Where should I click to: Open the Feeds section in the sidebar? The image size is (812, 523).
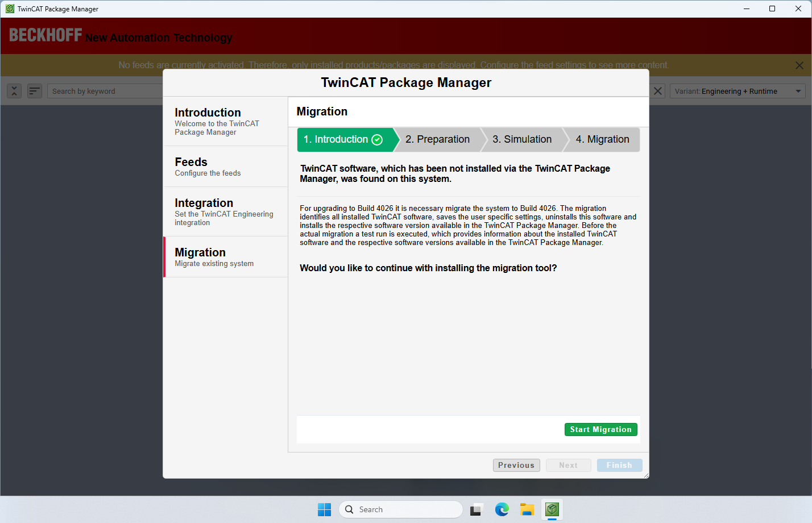(226, 167)
